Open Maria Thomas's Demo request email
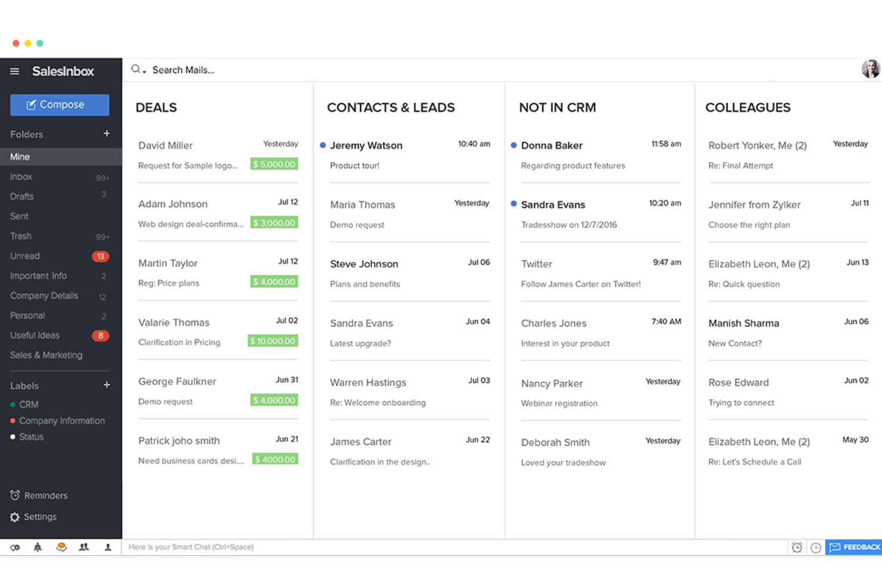 pyautogui.click(x=409, y=214)
